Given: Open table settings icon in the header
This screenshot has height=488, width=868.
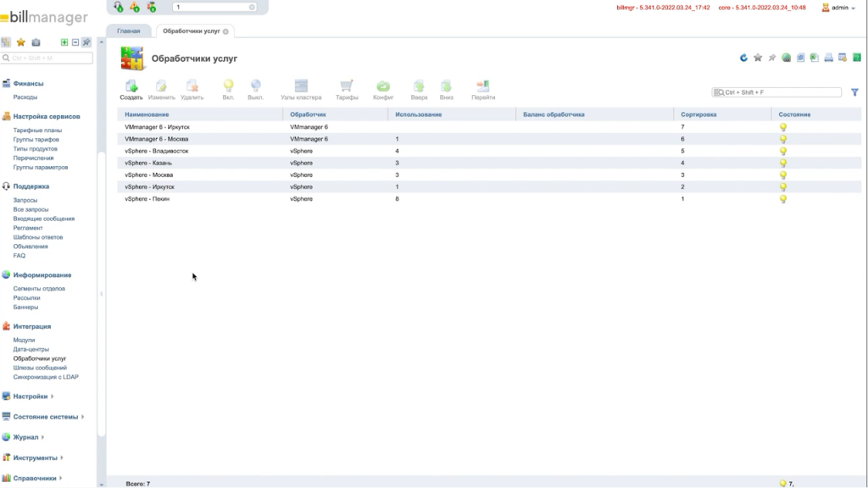Looking at the screenshot, I should click(x=843, y=58).
